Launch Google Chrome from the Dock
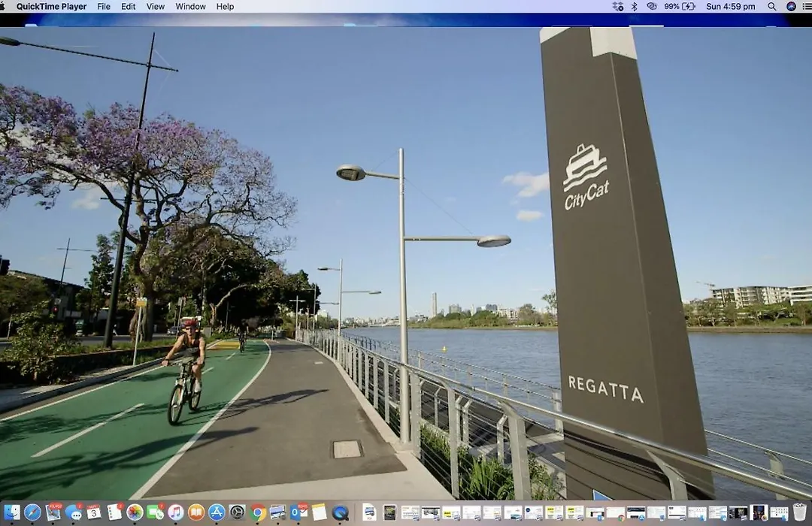Viewport: 812px width, 526px height. (257, 512)
